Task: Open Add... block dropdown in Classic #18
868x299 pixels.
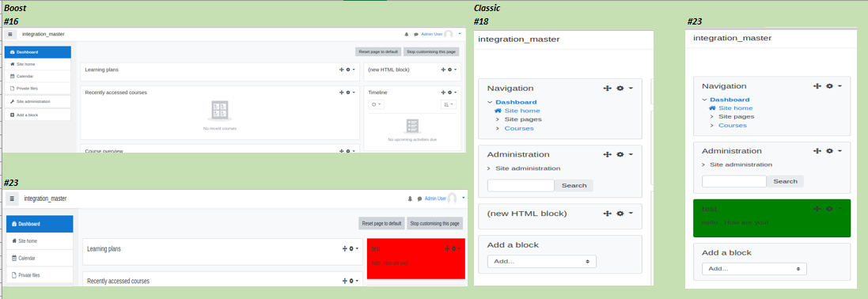Action: [x=542, y=261]
